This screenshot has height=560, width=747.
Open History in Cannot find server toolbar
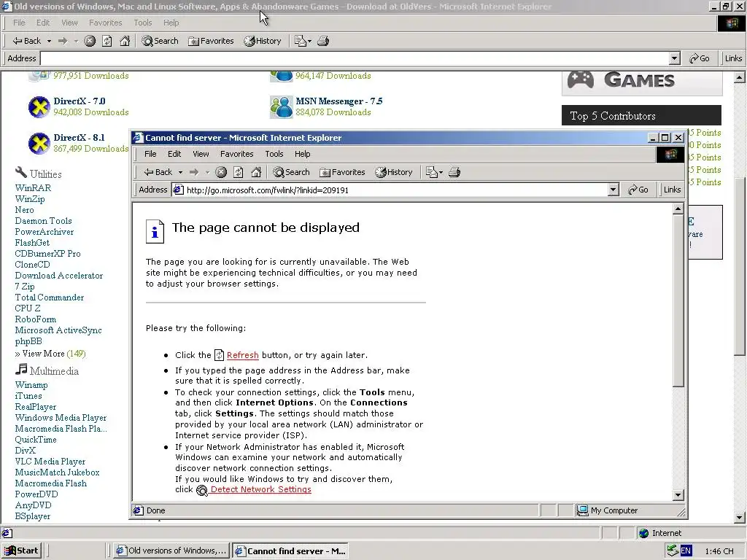393,172
